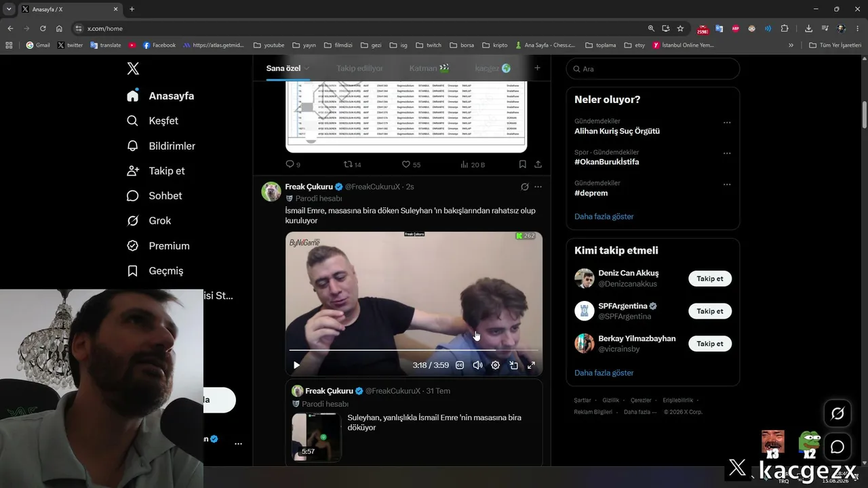868x488 pixels.
Task: Show more trends under Neler oluyor
Action: pyautogui.click(x=604, y=216)
